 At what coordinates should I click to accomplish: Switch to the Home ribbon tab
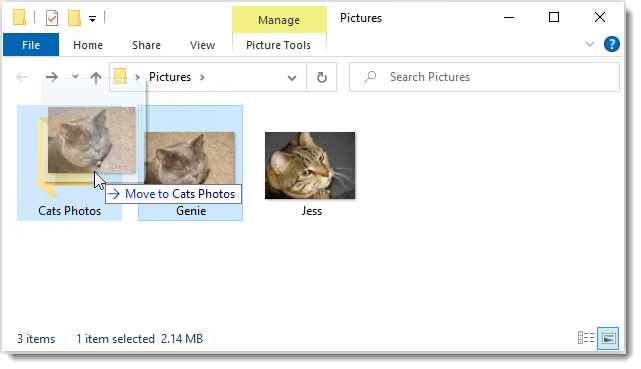[x=88, y=45]
